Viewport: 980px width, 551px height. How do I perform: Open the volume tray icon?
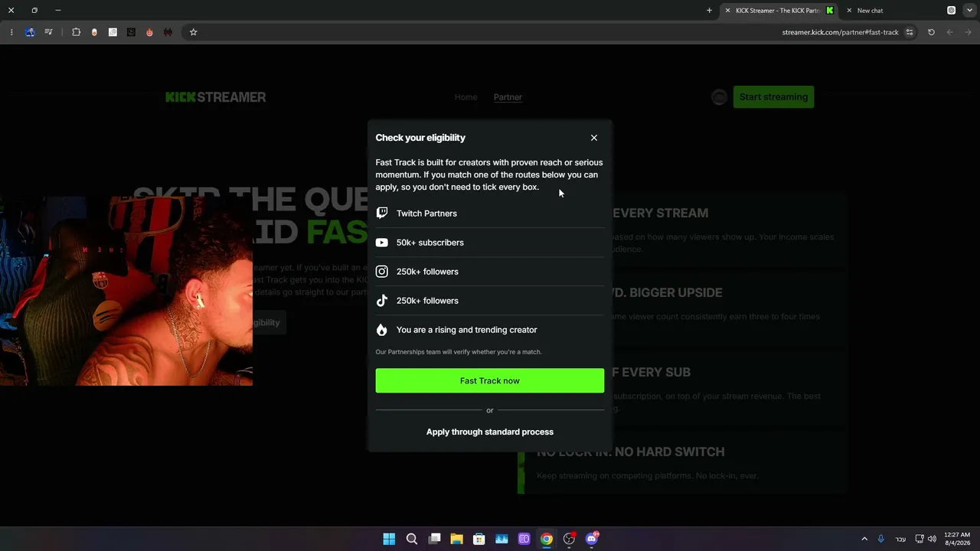[932, 539]
